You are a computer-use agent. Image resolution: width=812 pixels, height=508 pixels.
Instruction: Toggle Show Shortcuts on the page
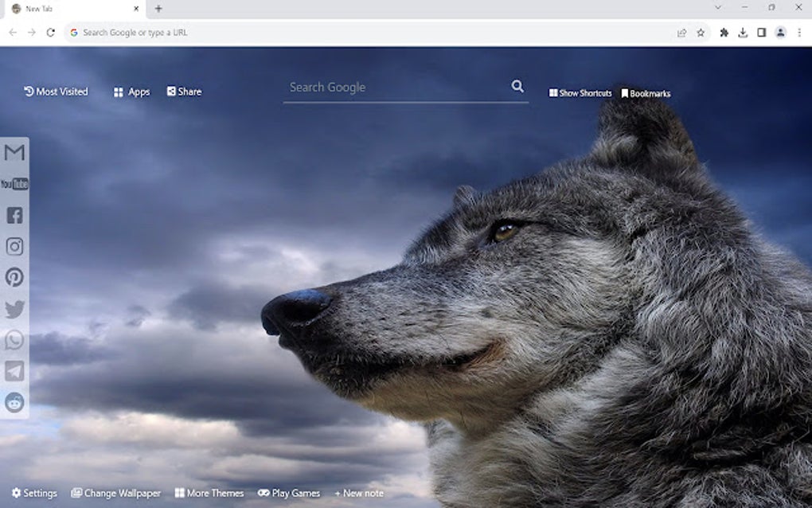coord(580,92)
